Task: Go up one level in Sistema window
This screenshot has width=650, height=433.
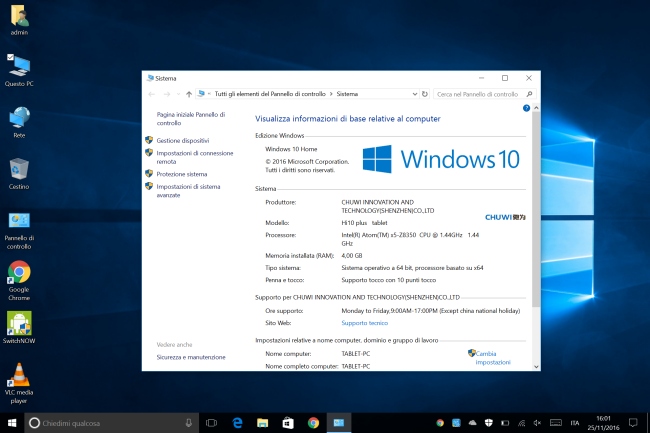Action: click(189, 94)
